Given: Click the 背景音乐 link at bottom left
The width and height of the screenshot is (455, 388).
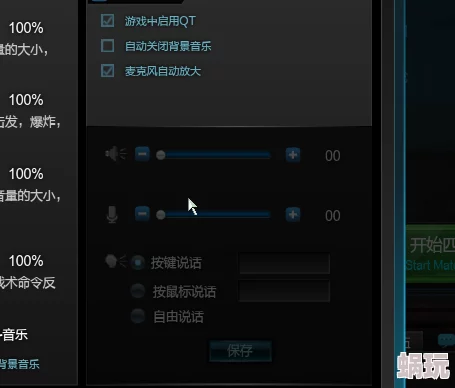Looking at the screenshot, I should click(x=19, y=364).
